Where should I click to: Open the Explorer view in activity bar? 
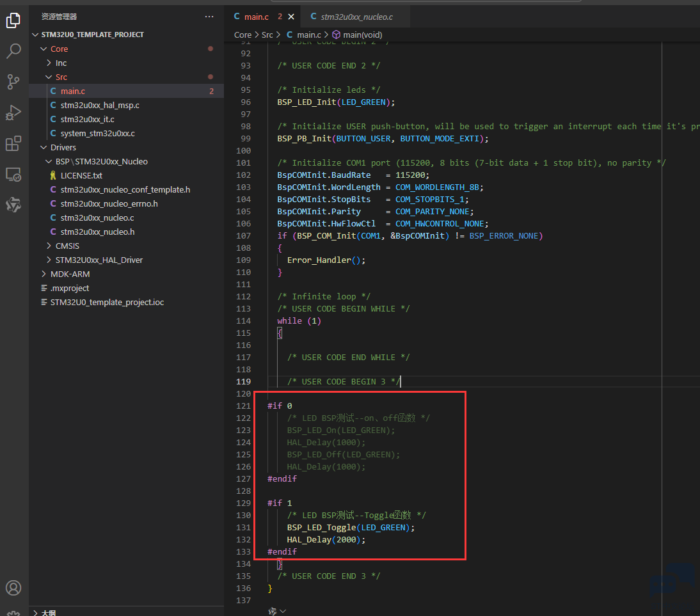click(13, 20)
